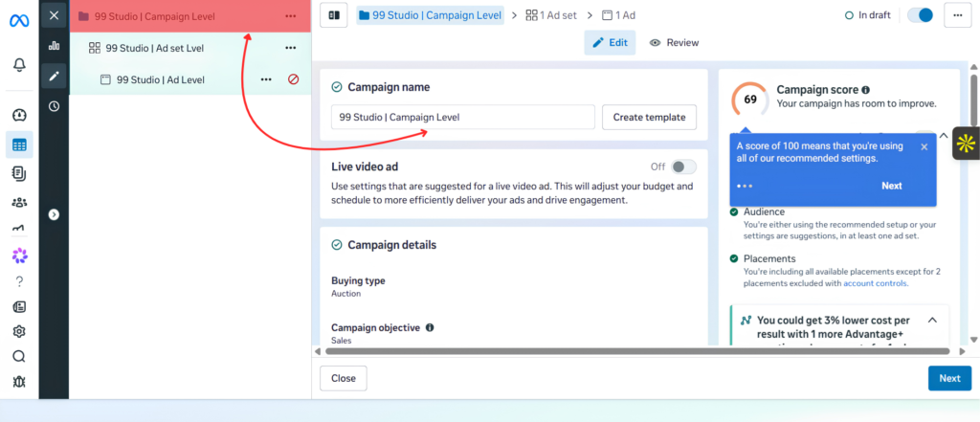Click the Campaign score info icon
980x422 pixels.
click(865, 90)
